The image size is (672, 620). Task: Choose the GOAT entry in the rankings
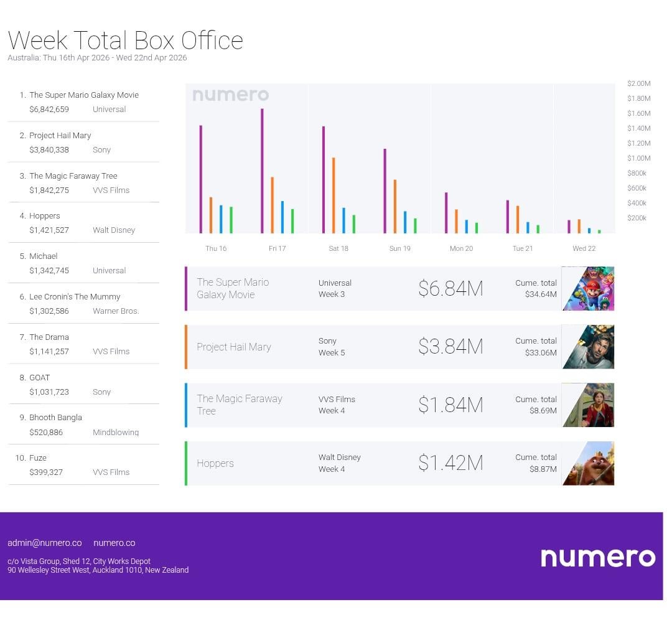click(x=39, y=378)
